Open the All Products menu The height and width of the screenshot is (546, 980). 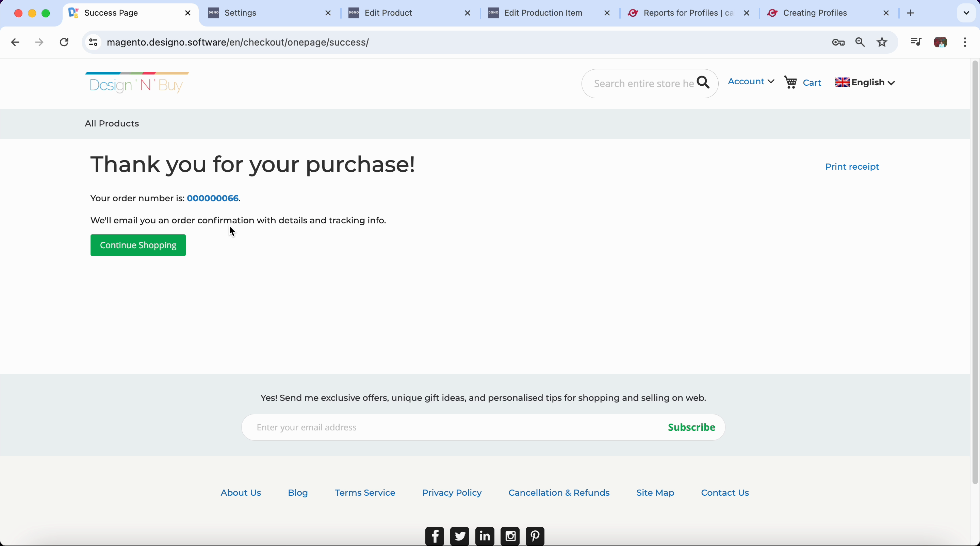tap(112, 123)
